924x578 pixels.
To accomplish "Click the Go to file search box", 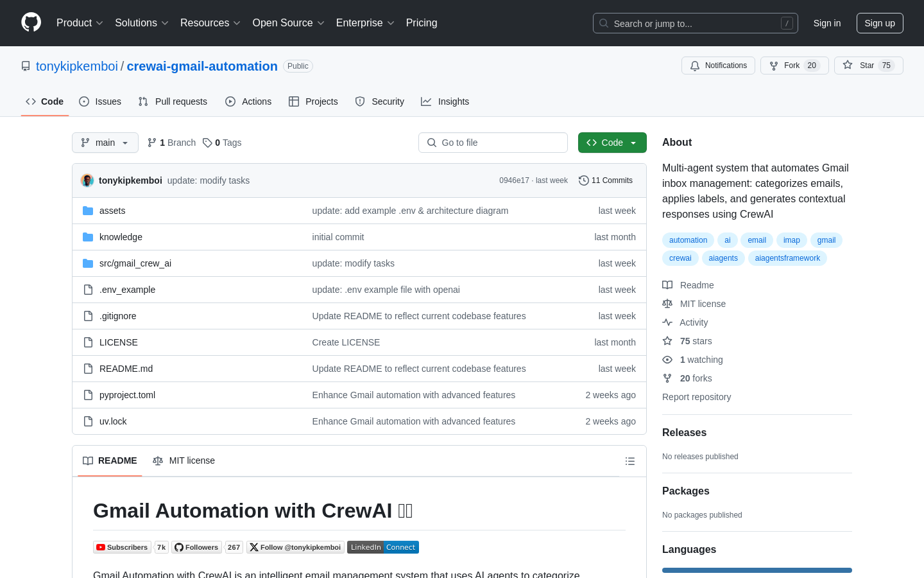I will click(493, 143).
